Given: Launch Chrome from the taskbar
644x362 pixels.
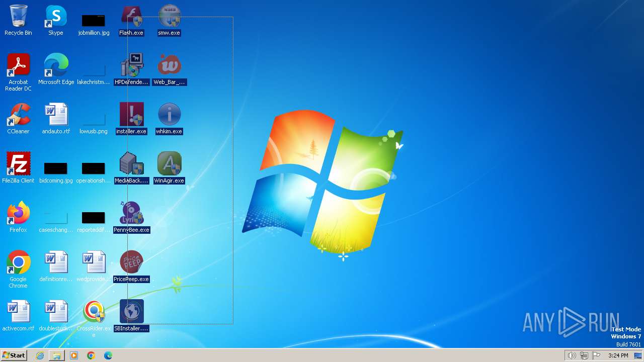Looking at the screenshot, I should [x=91, y=355].
